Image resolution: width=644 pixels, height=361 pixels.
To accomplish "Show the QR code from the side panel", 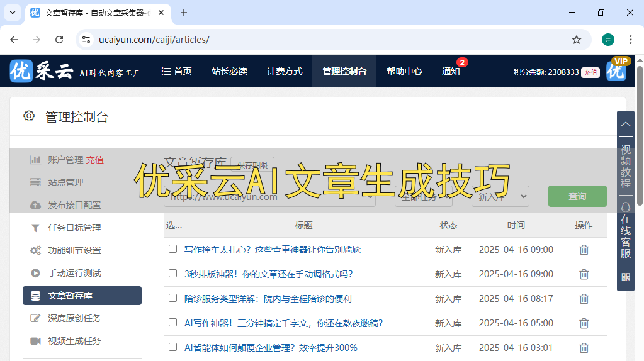I will [626, 277].
